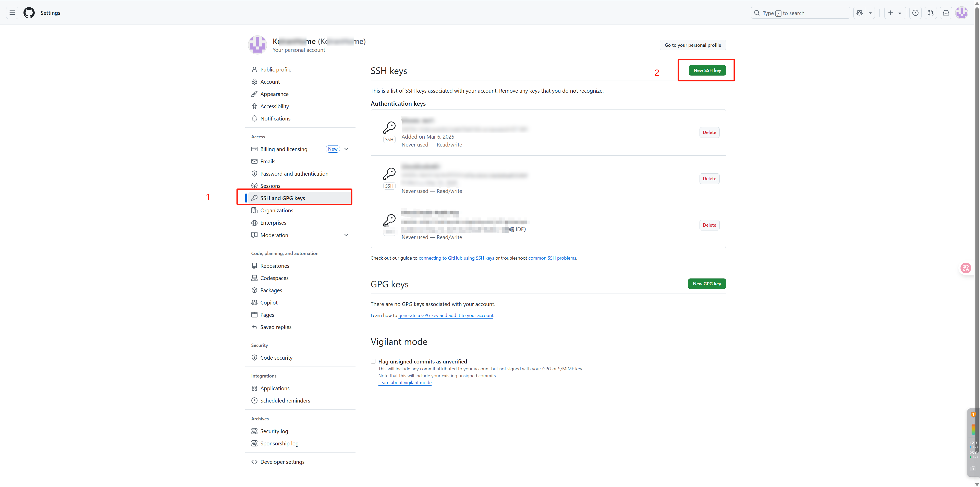
Task: Enable Flag unsigned commits as unverified
Action: (373, 361)
